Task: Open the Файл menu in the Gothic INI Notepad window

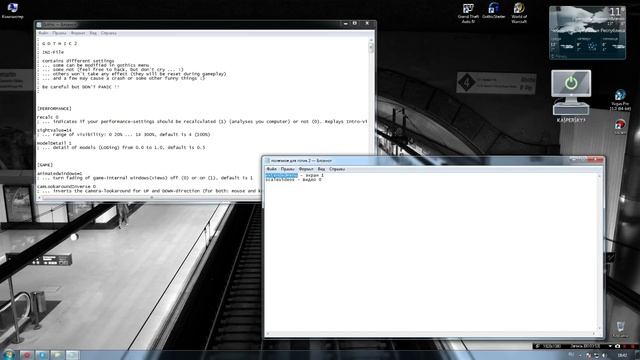Action: pyautogui.click(x=43, y=33)
